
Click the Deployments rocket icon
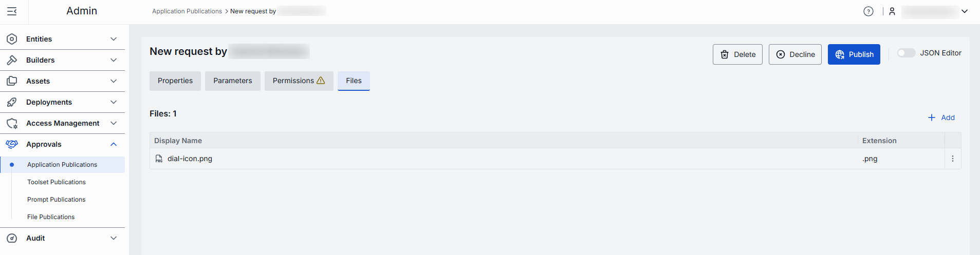(x=12, y=102)
